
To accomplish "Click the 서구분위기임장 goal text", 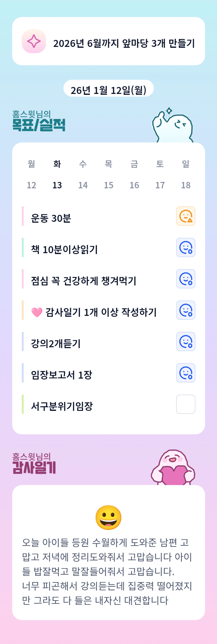I will coord(62,406).
